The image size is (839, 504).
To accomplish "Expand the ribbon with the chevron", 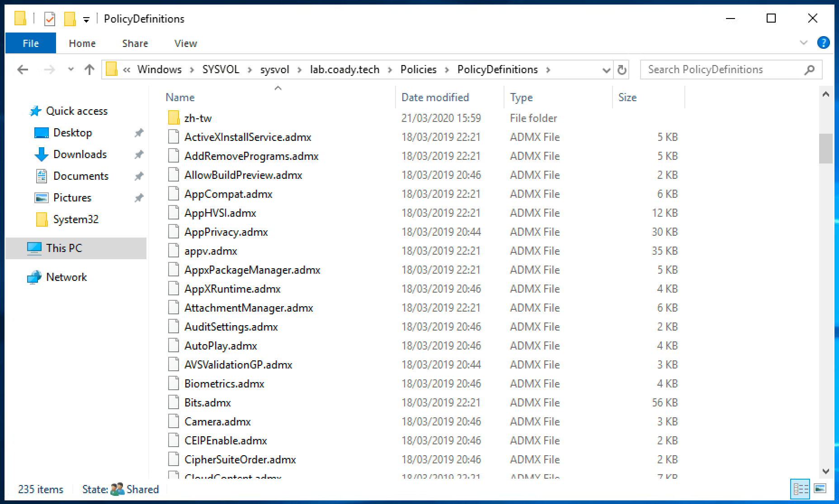I will tap(803, 43).
